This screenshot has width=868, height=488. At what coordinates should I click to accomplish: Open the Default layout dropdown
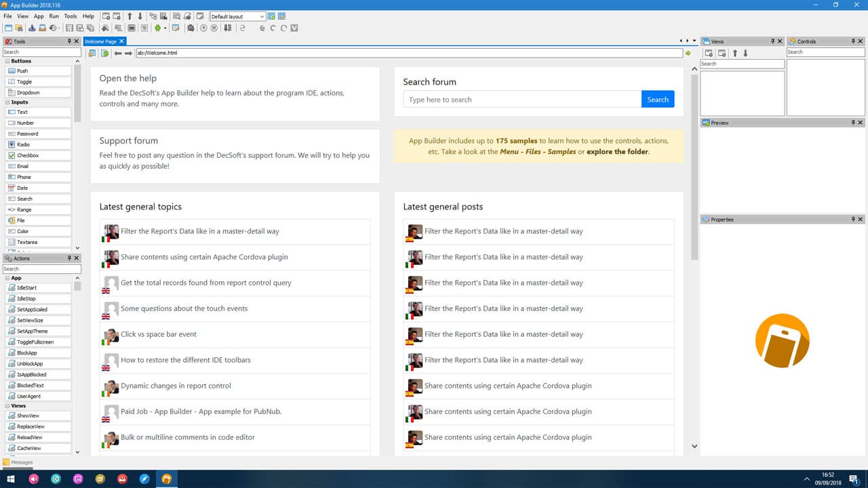(261, 16)
